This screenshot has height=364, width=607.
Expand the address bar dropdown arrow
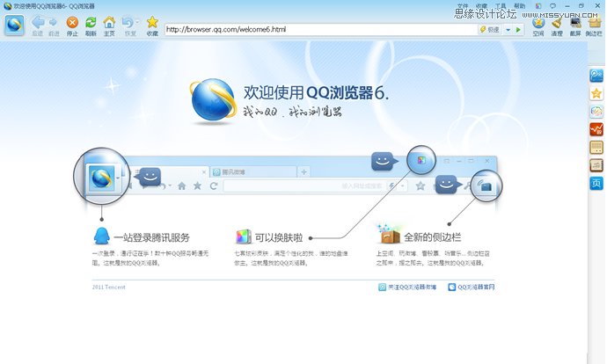coord(508,30)
